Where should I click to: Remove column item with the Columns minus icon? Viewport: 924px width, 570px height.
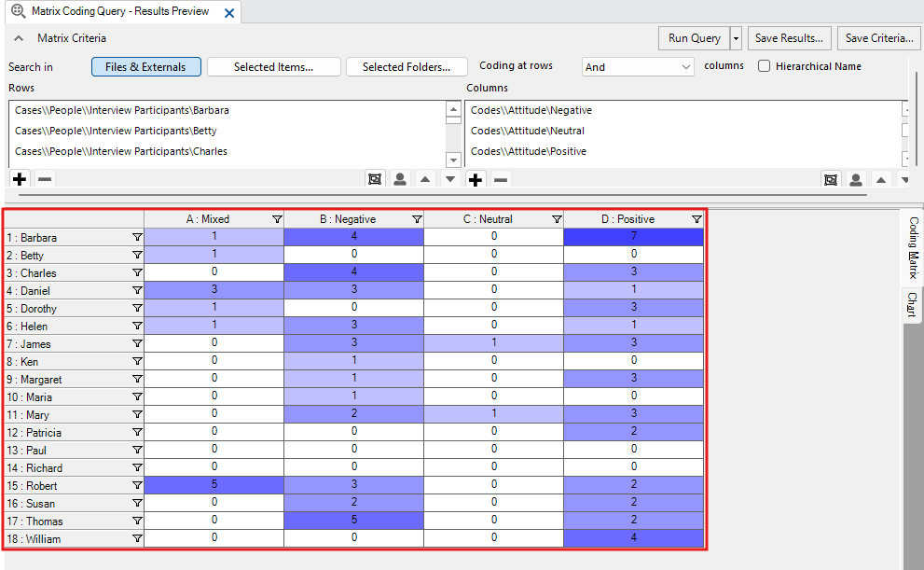coord(501,179)
